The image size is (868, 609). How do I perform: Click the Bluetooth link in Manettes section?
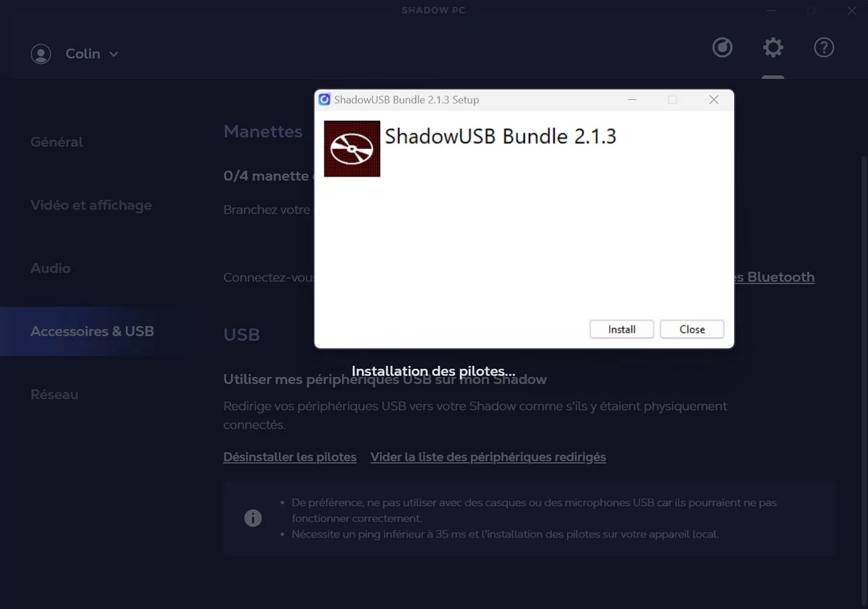pyautogui.click(x=775, y=277)
